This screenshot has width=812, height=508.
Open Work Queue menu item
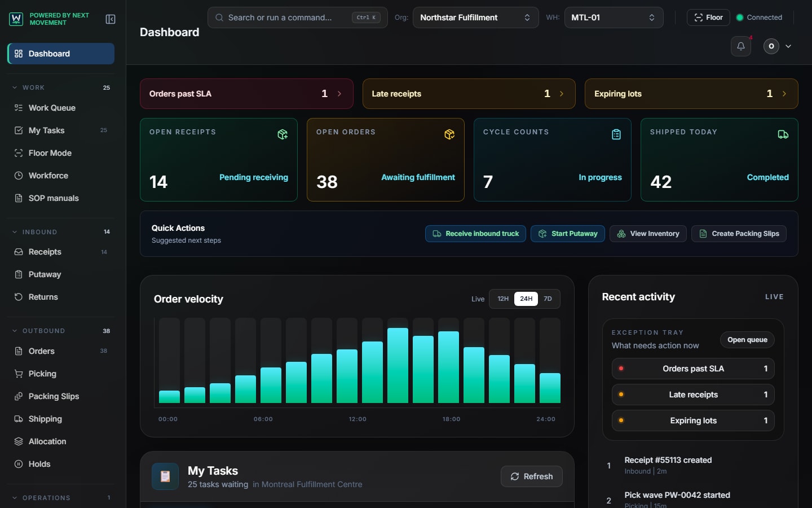point(61,108)
